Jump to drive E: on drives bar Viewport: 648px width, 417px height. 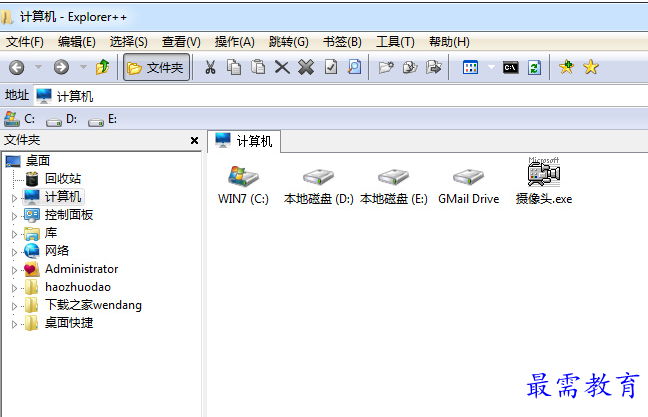coord(102,119)
